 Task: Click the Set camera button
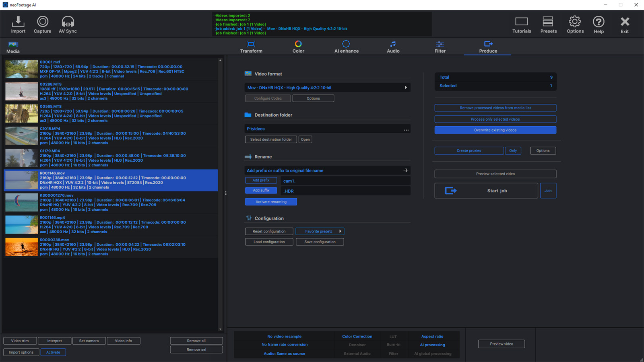pyautogui.click(x=89, y=341)
